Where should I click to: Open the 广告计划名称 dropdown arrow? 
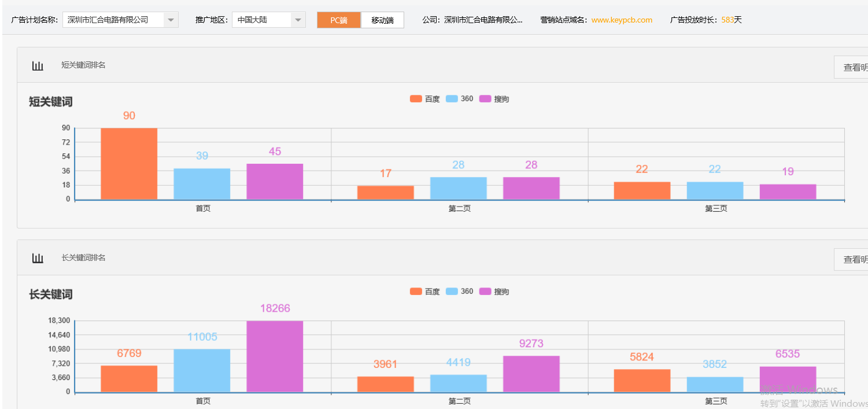pos(171,20)
